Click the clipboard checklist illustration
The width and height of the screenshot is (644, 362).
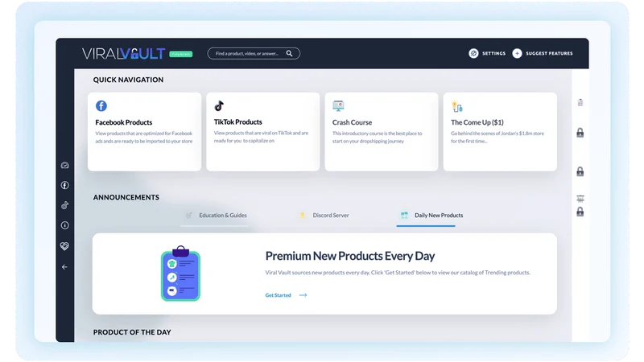pyautogui.click(x=180, y=274)
